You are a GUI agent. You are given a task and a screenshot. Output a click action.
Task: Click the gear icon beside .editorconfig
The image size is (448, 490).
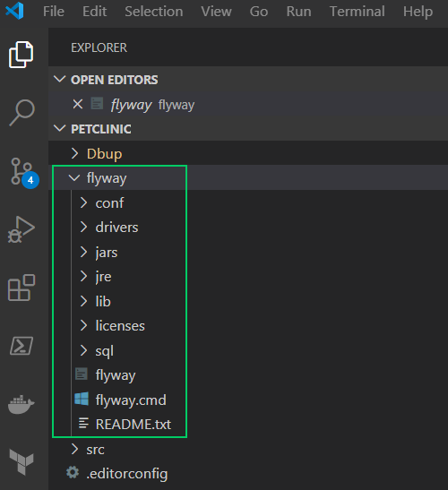73,472
